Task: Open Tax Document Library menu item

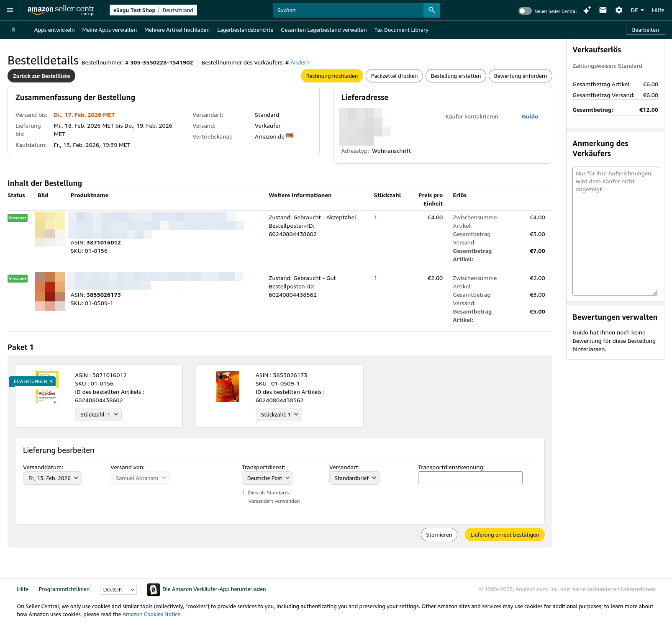Action: point(401,30)
